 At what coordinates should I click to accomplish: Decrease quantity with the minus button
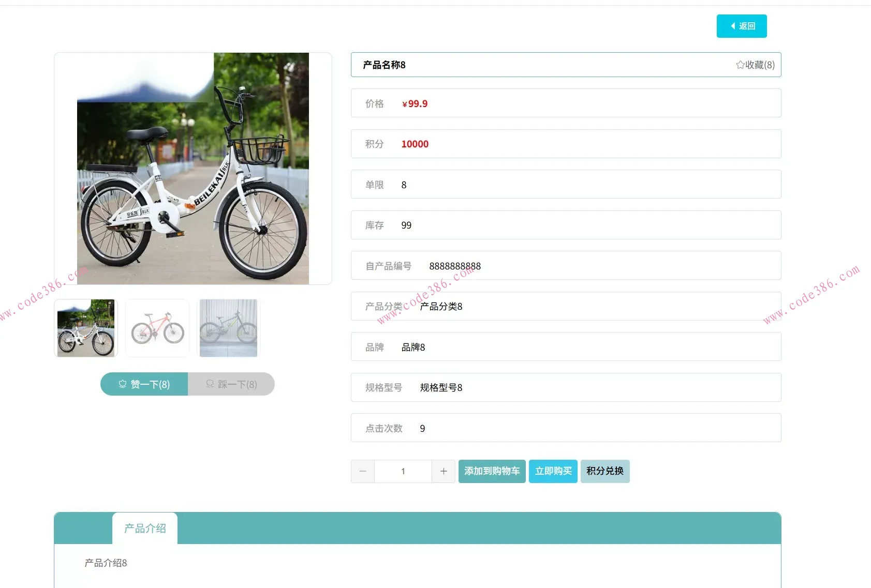[x=363, y=471]
